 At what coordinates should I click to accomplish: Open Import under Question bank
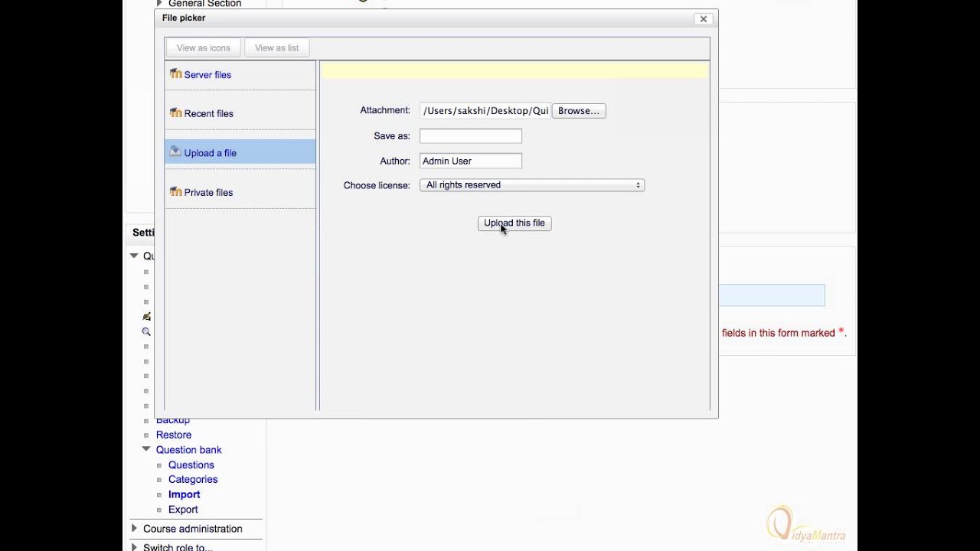[185, 495]
